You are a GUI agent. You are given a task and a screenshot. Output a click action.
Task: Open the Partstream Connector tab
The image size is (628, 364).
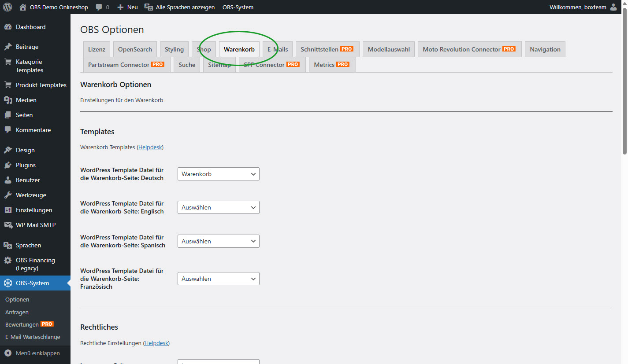[126, 65]
